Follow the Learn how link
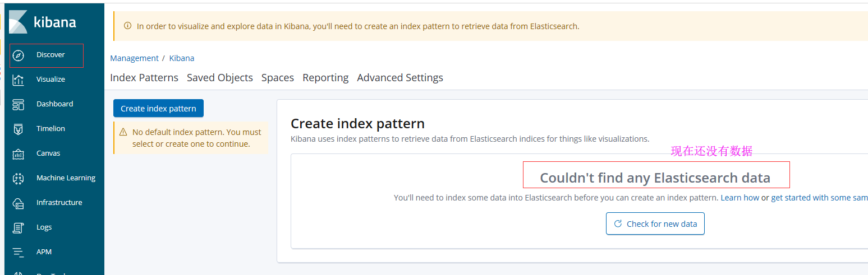Viewport: 868px width, 275px height. [740, 198]
